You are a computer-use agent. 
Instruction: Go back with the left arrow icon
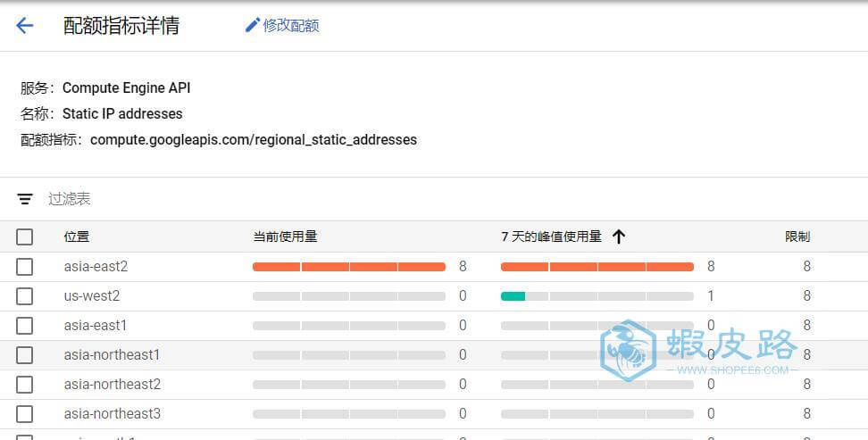click(25, 26)
